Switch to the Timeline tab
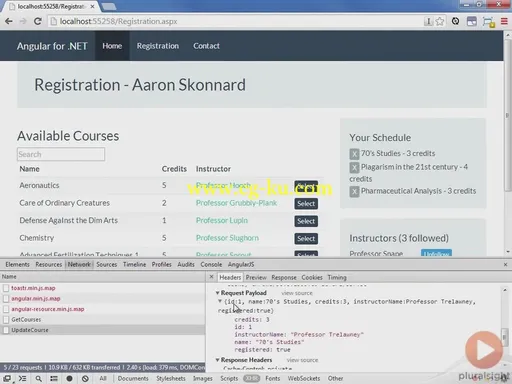 pos(135,264)
